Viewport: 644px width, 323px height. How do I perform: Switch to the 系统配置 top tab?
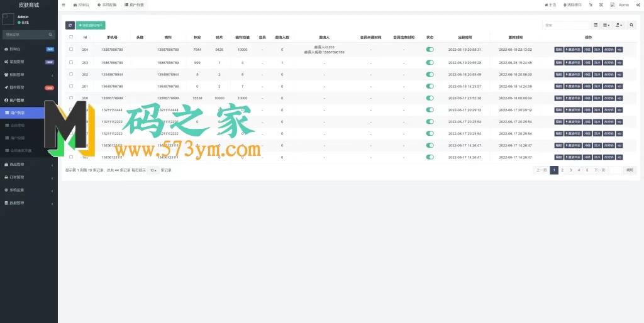pos(107,5)
